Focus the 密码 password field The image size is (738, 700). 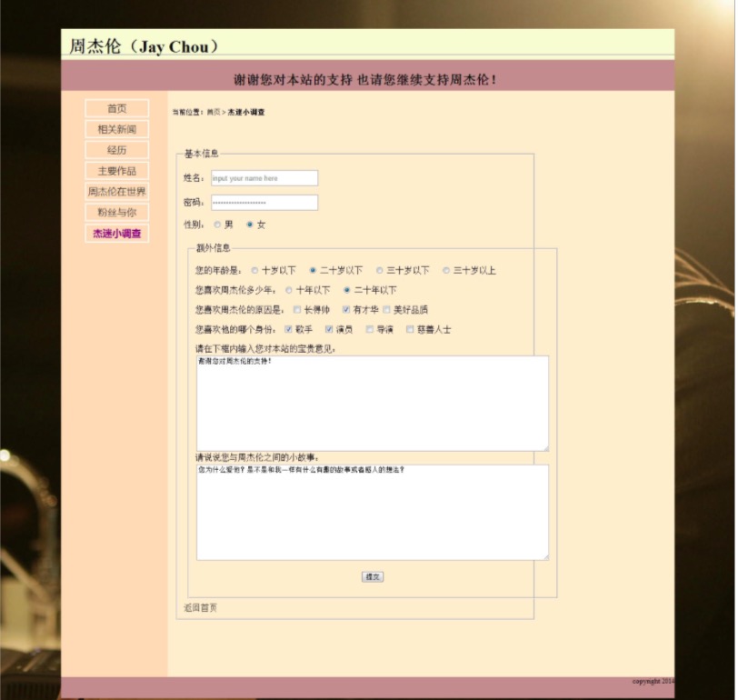[x=264, y=203]
